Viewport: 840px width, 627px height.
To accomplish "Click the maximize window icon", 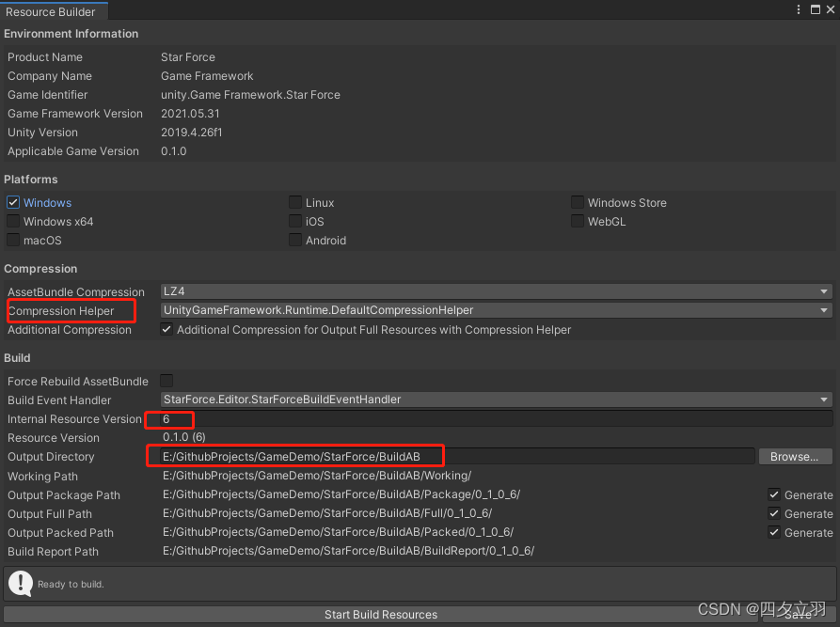I will [816, 9].
